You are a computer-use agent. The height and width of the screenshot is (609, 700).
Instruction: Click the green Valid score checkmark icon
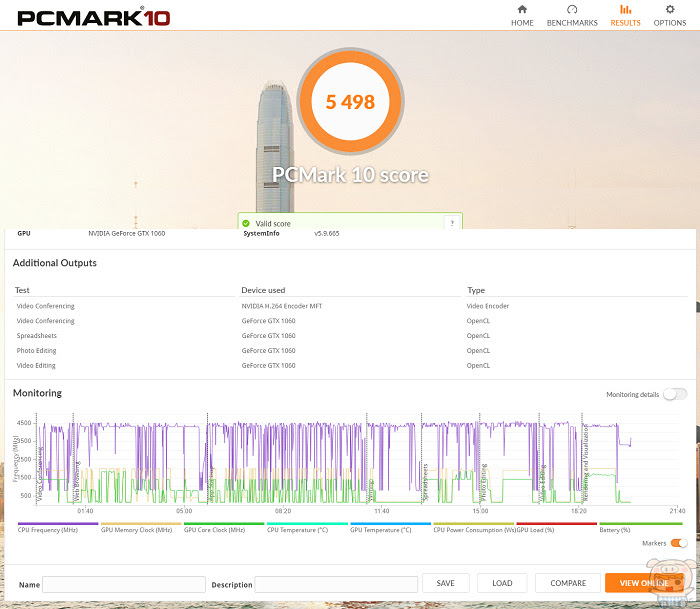pyautogui.click(x=246, y=223)
